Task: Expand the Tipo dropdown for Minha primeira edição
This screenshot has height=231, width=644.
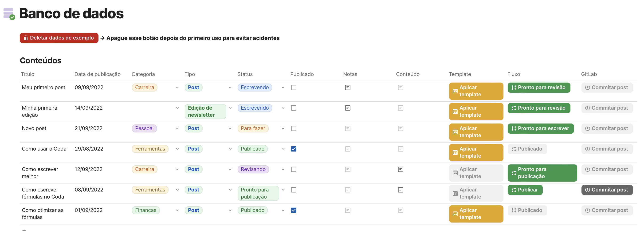Action: tap(230, 108)
